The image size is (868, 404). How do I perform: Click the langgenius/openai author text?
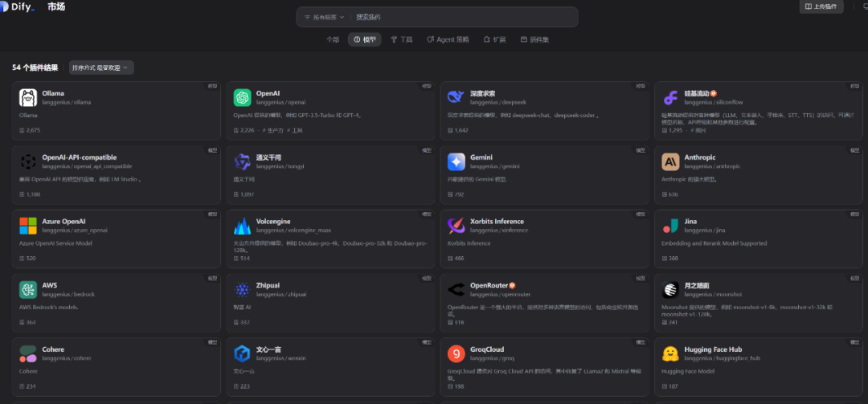point(280,102)
